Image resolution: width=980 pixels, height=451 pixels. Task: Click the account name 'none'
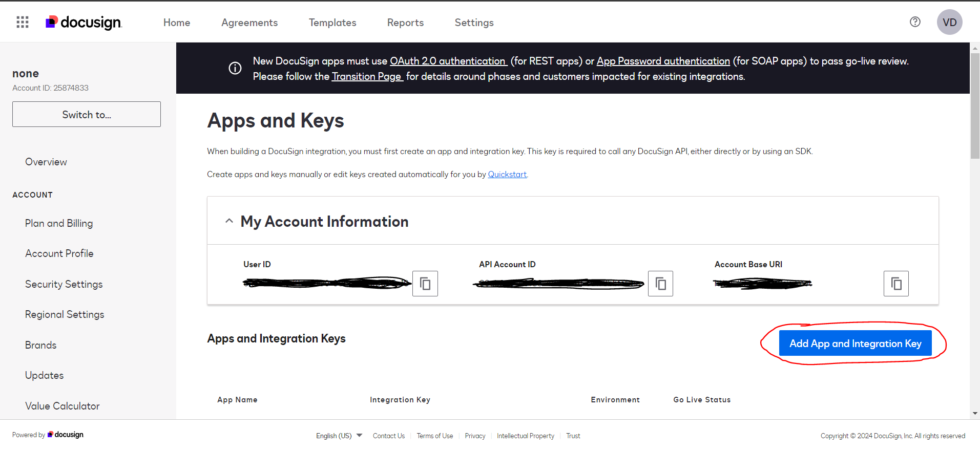click(x=26, y=74)
